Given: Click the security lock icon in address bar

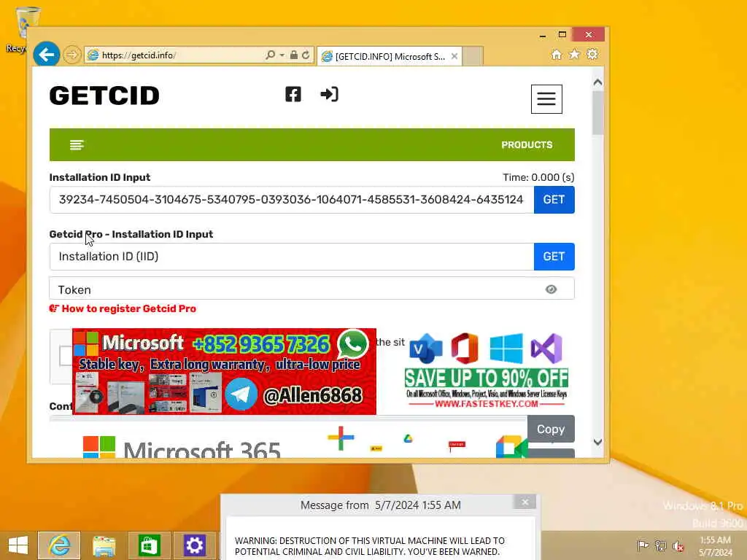Looking at the screenshot, I should pos(294,55).
